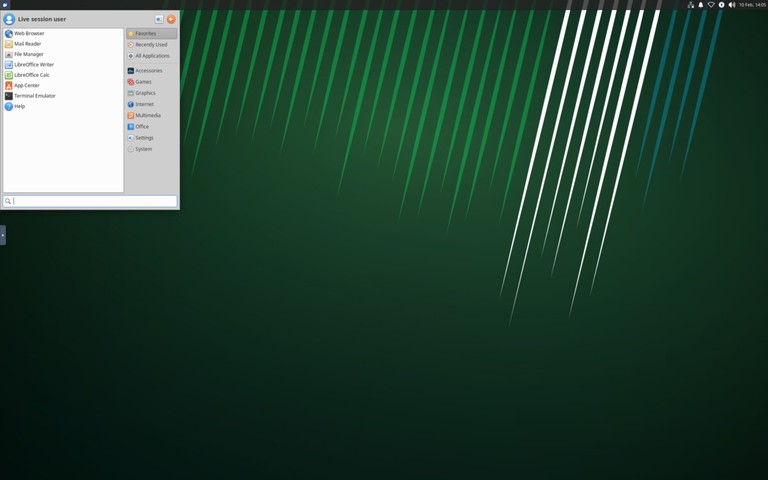The height and width of the screenshot is (480, 768).
Task: Click the Whisker menu button in the panel
Action: coord(5,4)
